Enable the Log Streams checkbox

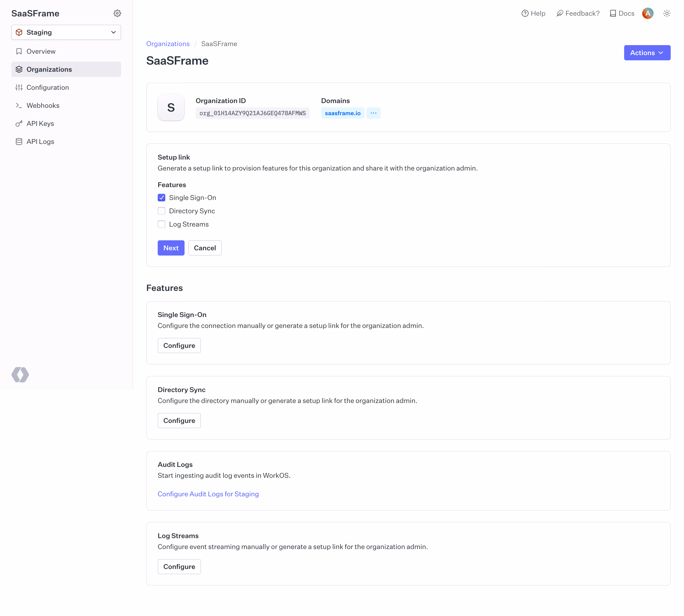pyautogui.click(x=161, y=224)
